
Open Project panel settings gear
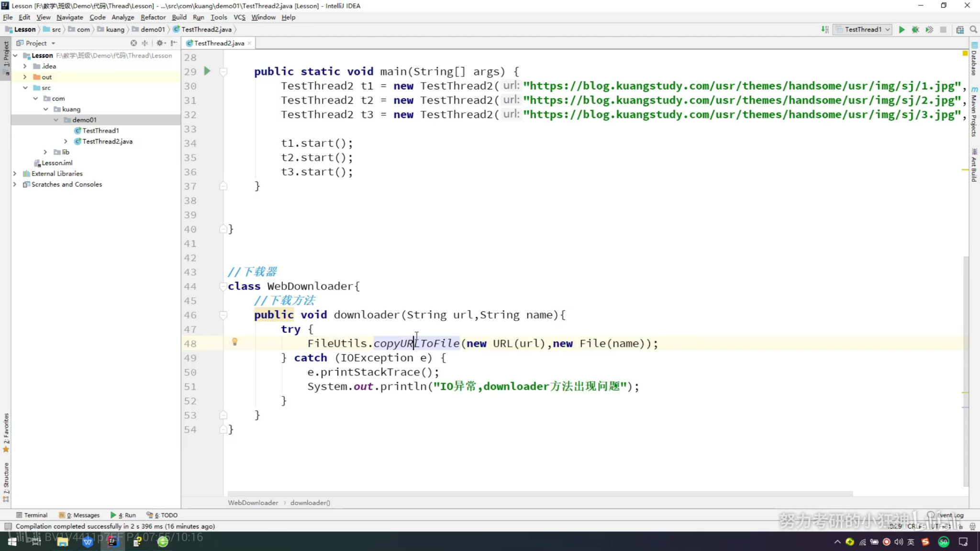point(160,43)
